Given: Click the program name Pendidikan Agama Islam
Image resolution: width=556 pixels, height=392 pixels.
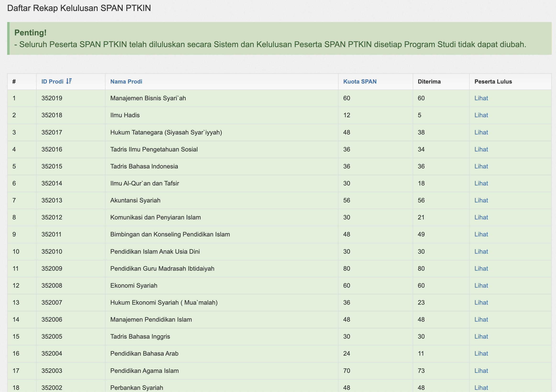Looking at the screenshot, I should click(x=145, y=371).
